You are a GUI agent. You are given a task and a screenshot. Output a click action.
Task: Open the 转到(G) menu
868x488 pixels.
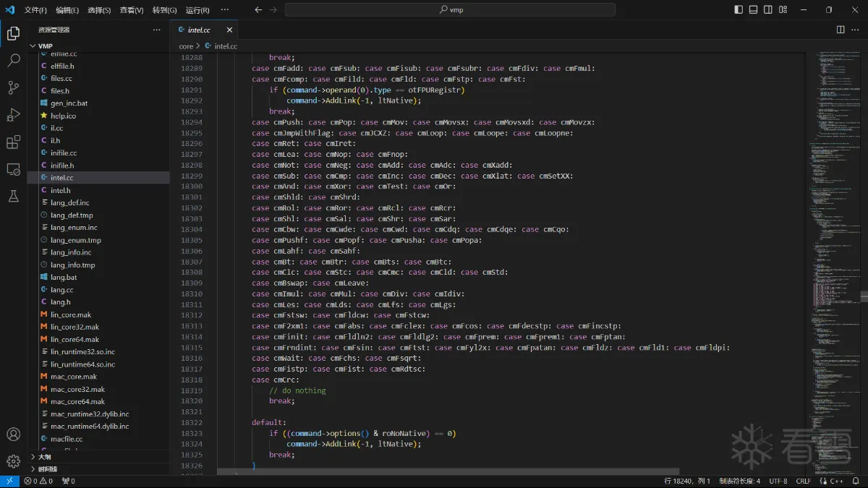[164, 10]
